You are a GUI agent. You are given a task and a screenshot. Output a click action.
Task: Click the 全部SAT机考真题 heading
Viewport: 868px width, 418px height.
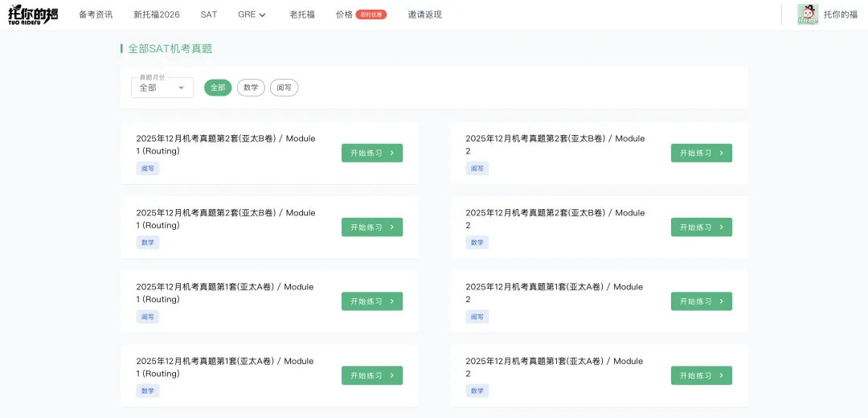click(x=170, y=49)
